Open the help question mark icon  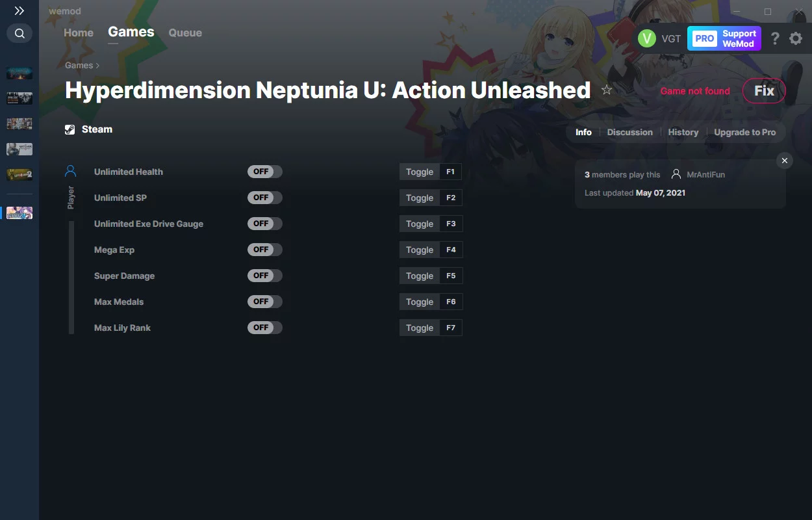775,38
